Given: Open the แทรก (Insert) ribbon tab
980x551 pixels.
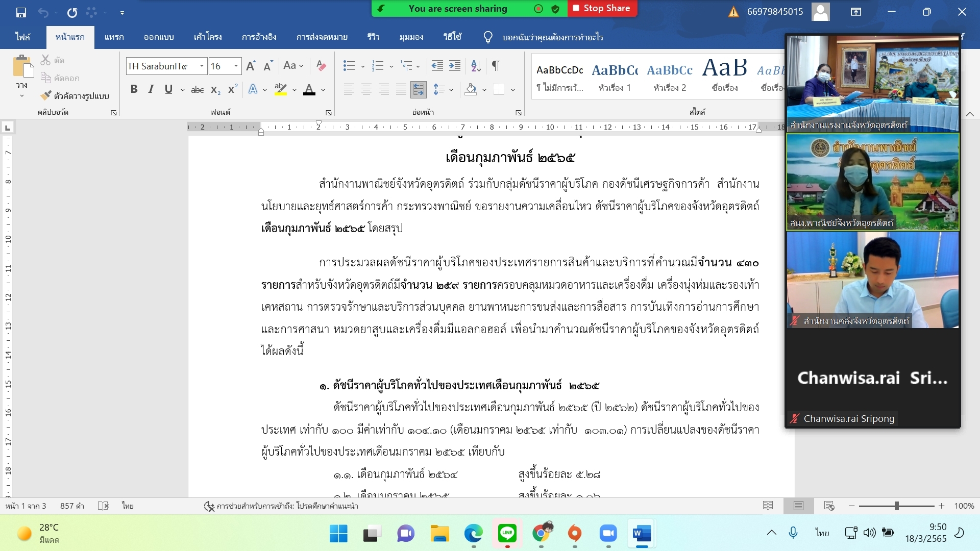Looking at the screenshot, I should click(114, 37).
